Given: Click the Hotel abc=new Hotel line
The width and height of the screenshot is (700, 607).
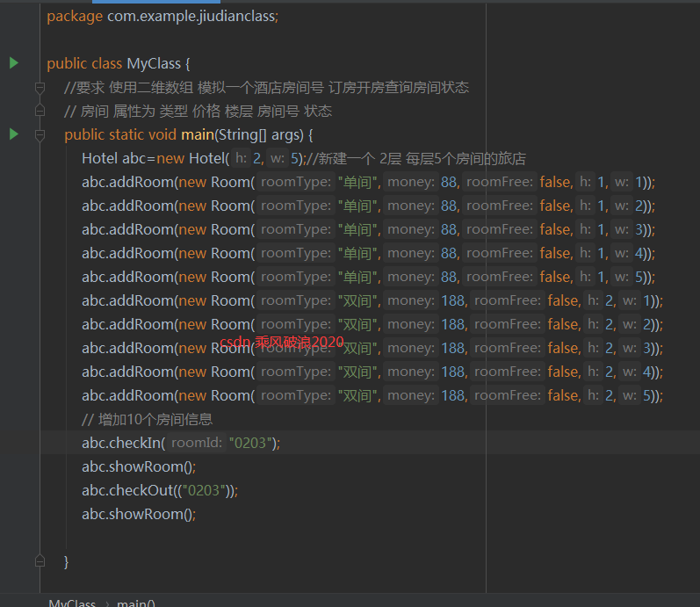Looking at the screenshot, I should point(304,159).
